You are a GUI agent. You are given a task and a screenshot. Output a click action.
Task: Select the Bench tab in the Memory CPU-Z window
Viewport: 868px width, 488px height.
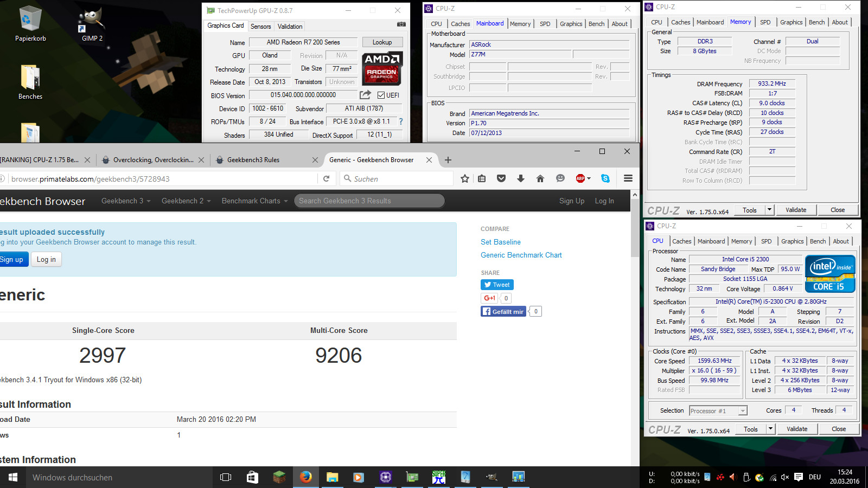[816, 22]
